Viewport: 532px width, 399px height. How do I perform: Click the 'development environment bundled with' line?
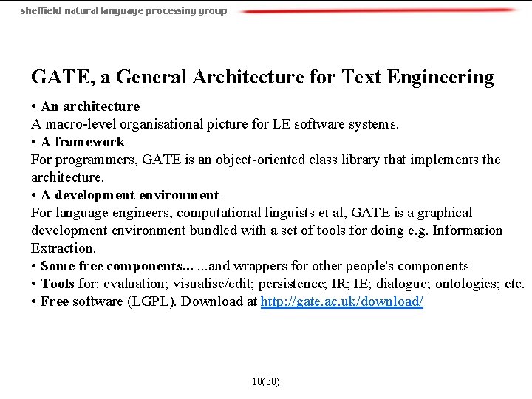pyautogui.click(x=267, y=231)
